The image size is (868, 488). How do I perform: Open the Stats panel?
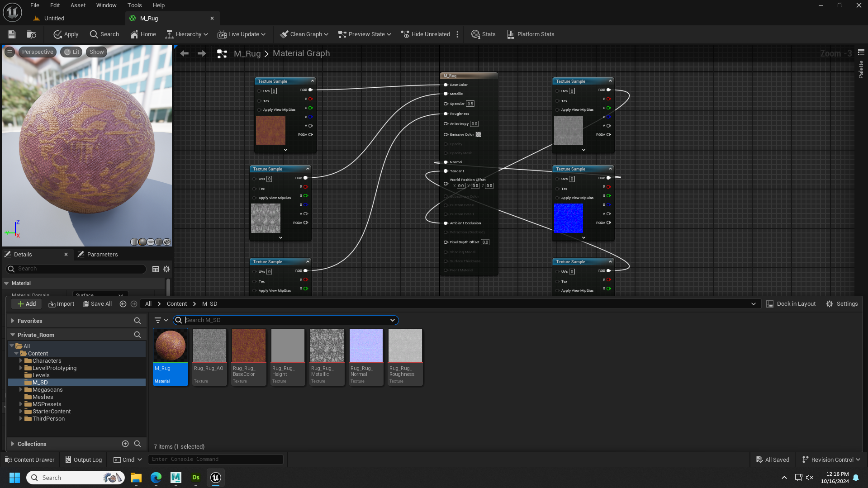(484, 34)
